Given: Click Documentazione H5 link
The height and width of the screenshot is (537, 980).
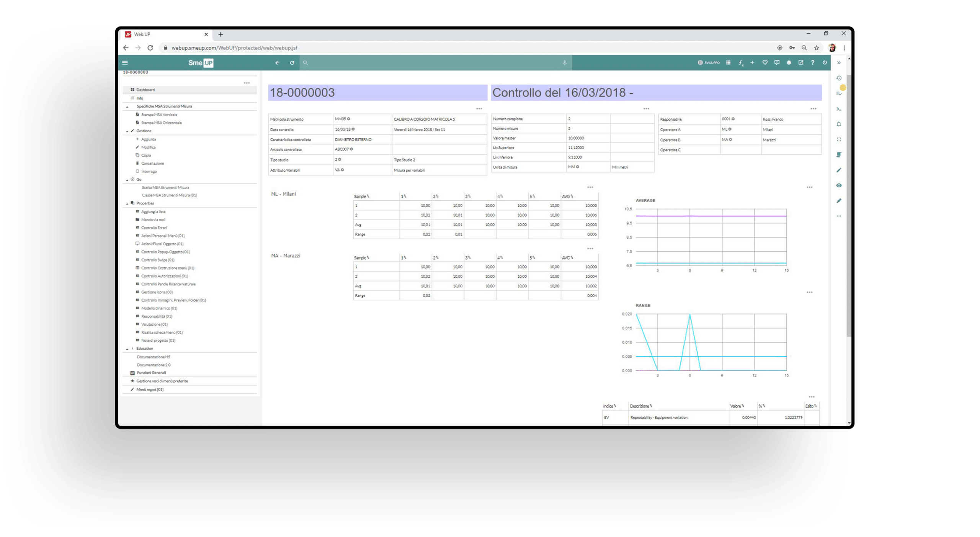Looking at the screenshot, I should point(153,357).
